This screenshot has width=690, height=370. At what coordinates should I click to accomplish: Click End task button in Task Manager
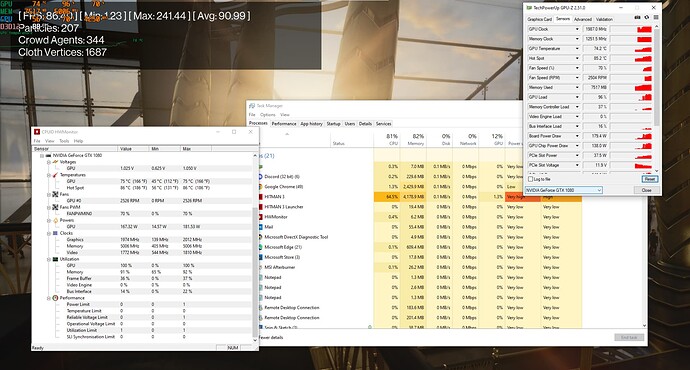(629, 337)
